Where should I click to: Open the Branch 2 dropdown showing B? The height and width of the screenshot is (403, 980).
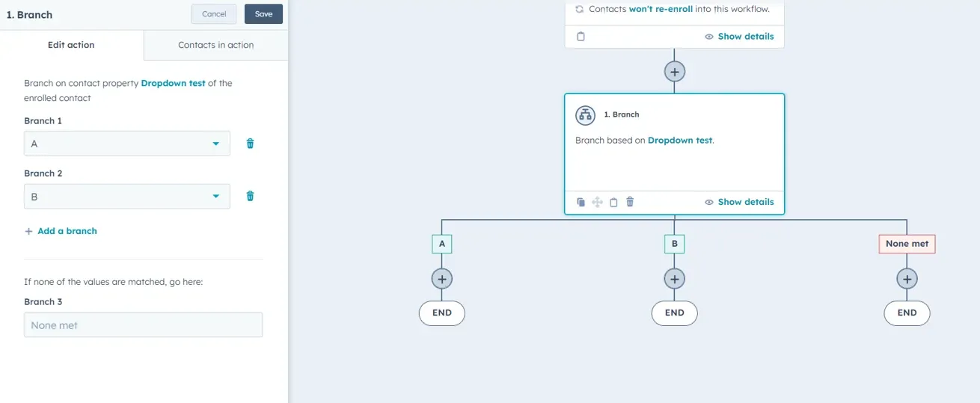tap(127, 197)
